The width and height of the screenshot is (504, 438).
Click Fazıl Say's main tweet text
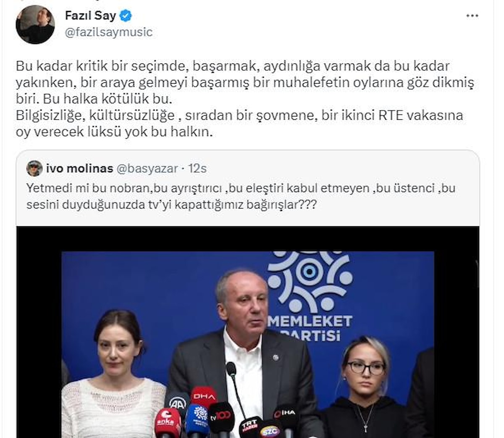[245, 99]
